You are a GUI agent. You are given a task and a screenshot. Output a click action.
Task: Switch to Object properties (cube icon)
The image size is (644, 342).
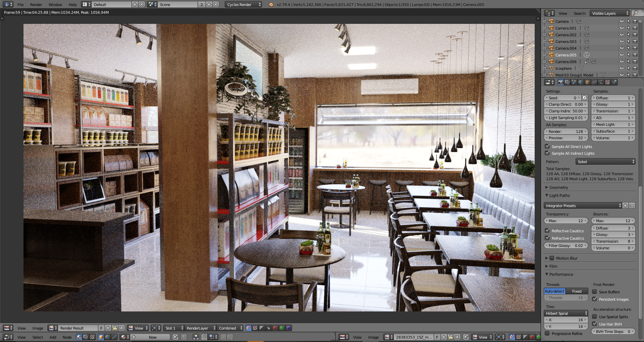click(587, 82)
